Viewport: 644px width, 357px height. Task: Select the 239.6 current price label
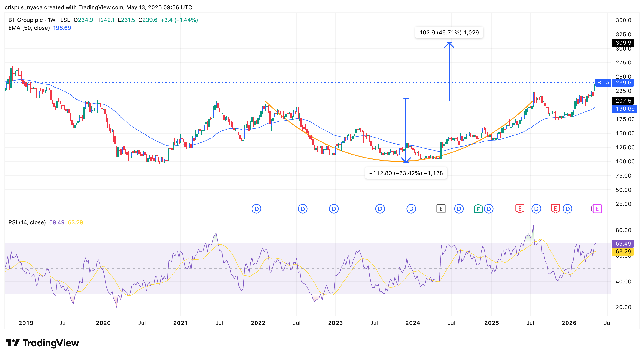click(x=623, y=83)
